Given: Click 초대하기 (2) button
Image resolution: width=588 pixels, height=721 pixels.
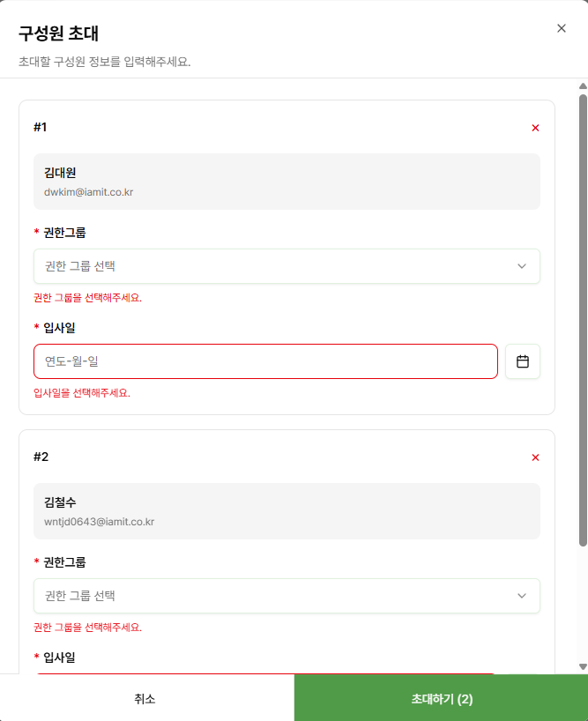Looking at the screenshot, I should click(442, 699).
